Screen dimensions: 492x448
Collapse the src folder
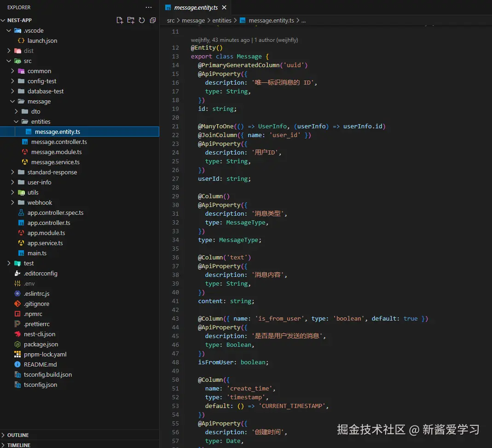(9, 61)
